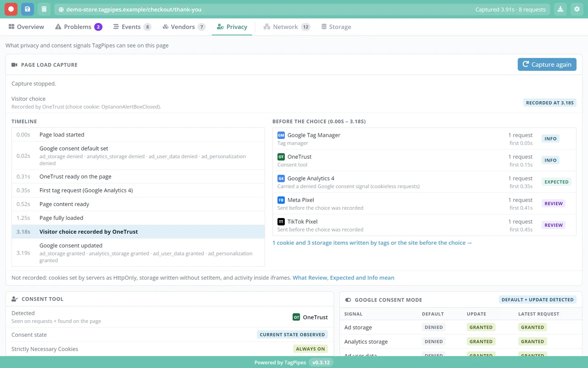
Task: Click the REVIEW badge for TikTok Pixel
Action: pyautogui.click(x=553, y=225)
